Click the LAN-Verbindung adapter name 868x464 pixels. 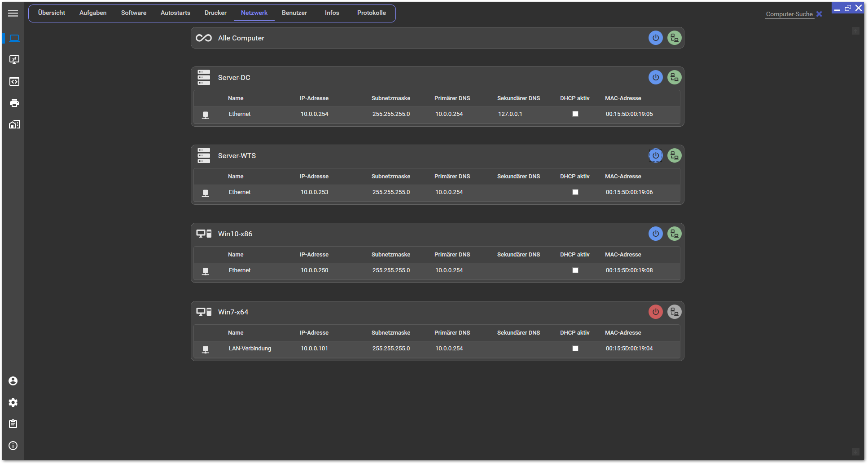[x=250, y=349]
